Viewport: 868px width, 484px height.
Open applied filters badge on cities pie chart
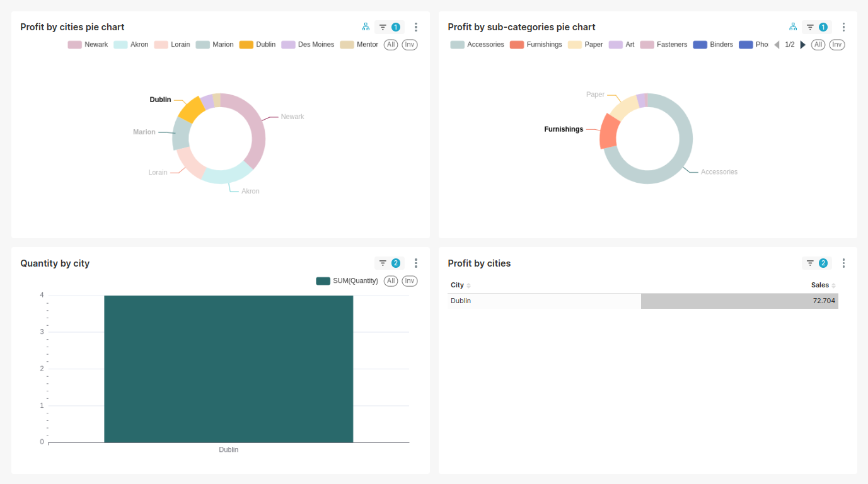[x=390, y=27]
